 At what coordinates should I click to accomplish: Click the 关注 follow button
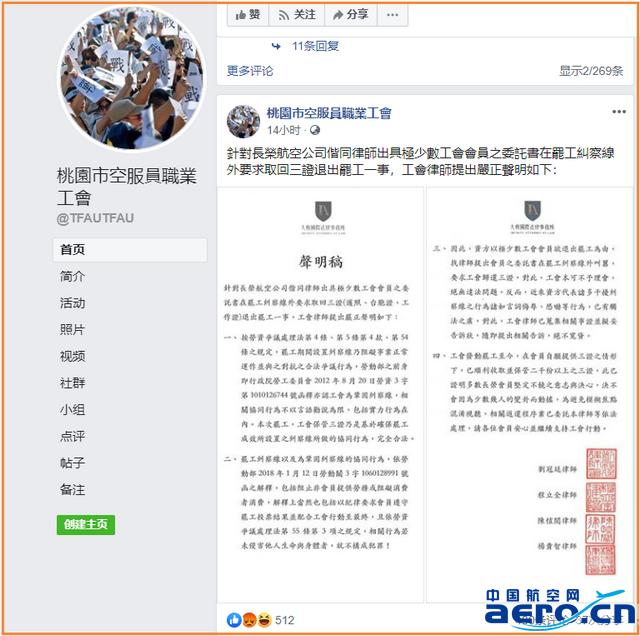point(297,15)
